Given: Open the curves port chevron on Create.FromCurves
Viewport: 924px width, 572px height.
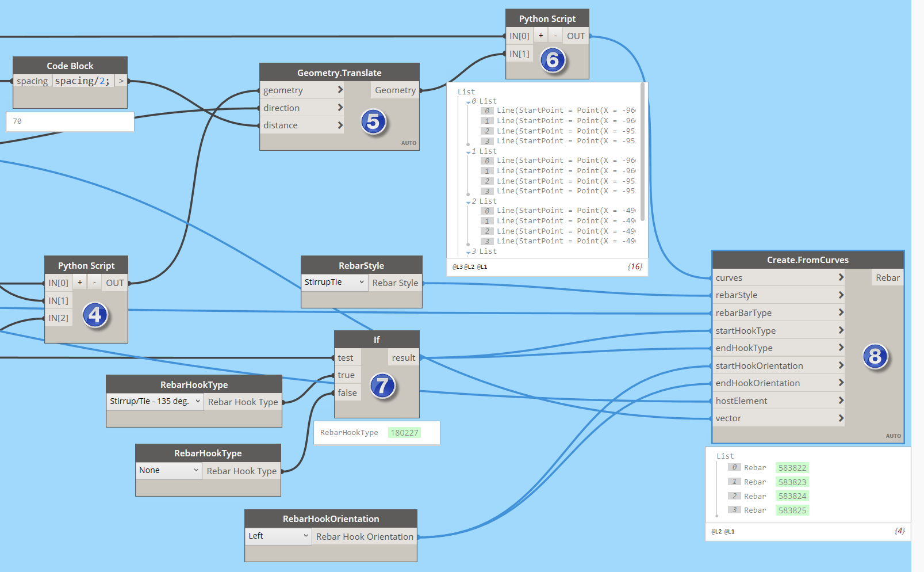Looking at the screenshot, I should pyautogui.click(x=841, y=277).
